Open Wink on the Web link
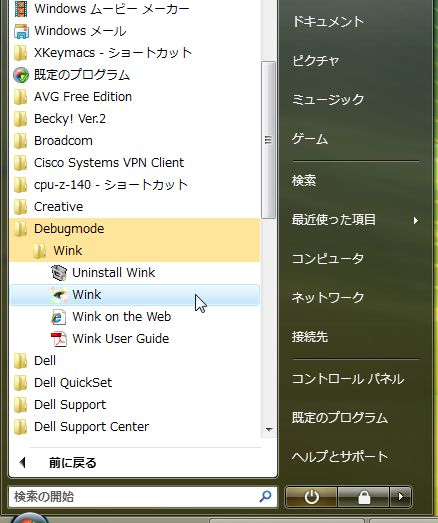This screenshot has width=438, height=523. coord(135,317)
